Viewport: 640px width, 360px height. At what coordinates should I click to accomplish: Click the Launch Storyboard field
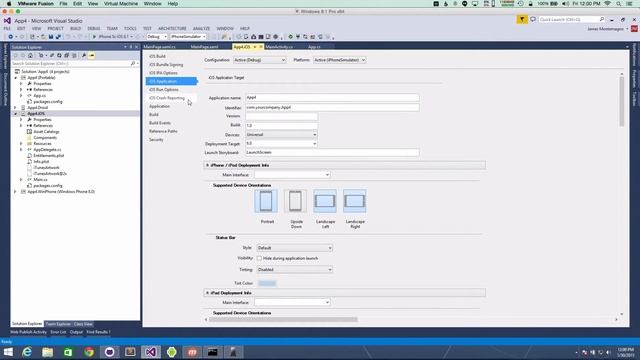(332, 152)
